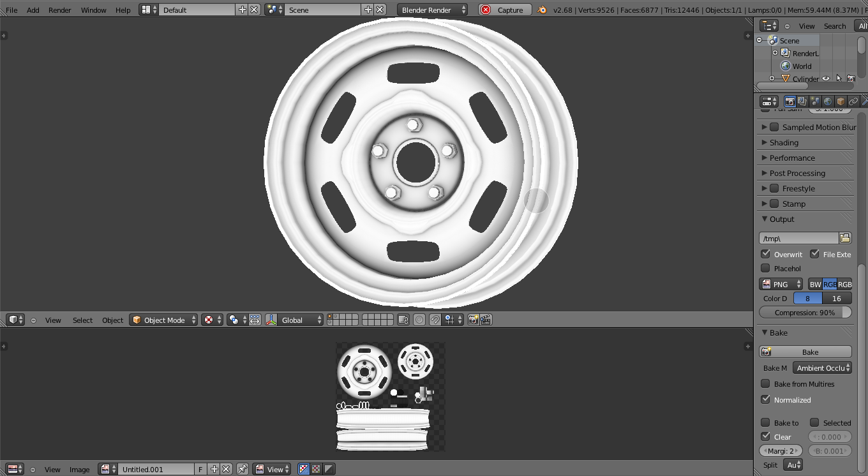Screen dimensions: 868x476
Task: Toggle lock camera to layers icon
Action: pyautogui.click(x=403, y=320)
